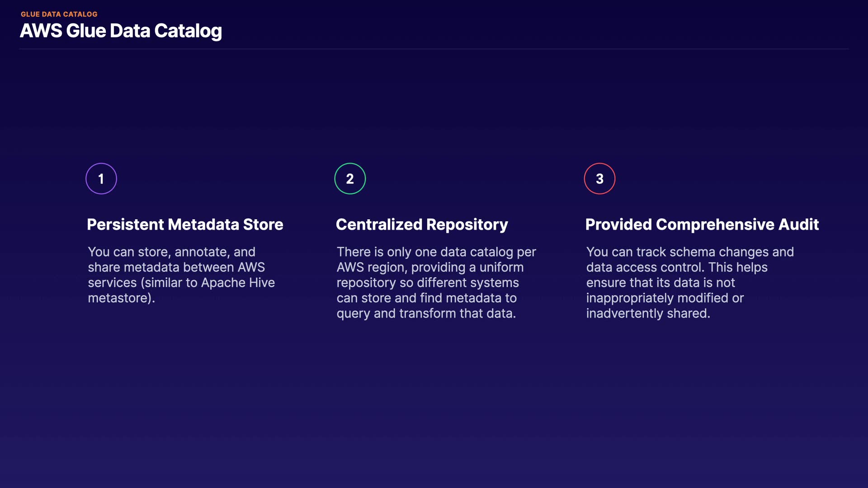
Task: Click the text "inadvertently shared."
Action: click(x=648, y=314)
